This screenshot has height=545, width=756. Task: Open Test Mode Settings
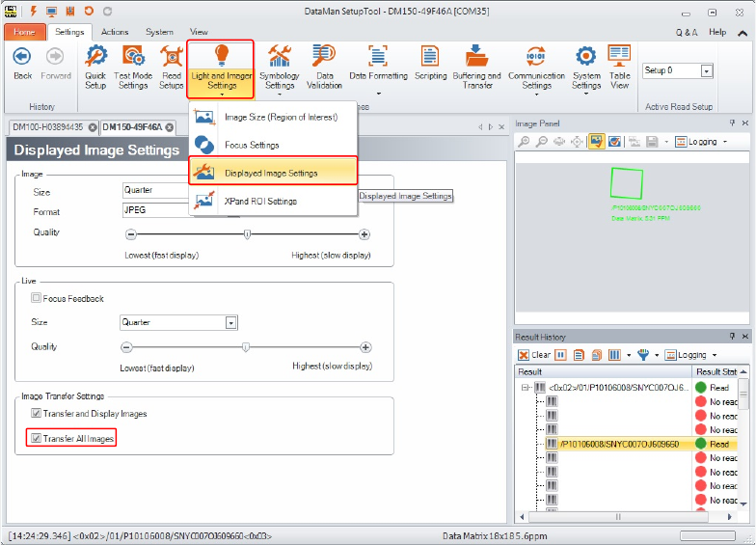pos(133,68)
